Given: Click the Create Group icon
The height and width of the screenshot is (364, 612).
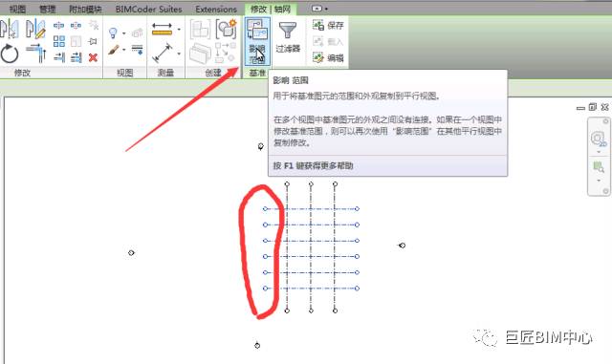Looking at the screenshot, I should point(227,29).
